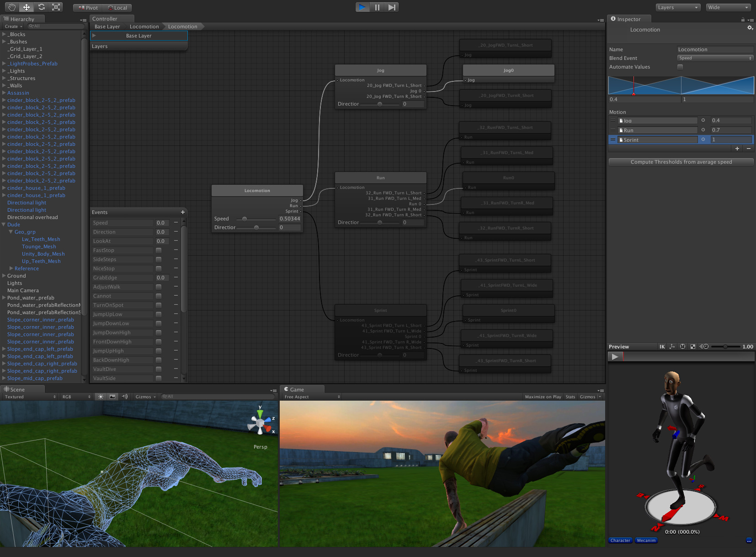
Task: Open the Textured draw mode dropdown
Action: (x=30, y=397)
